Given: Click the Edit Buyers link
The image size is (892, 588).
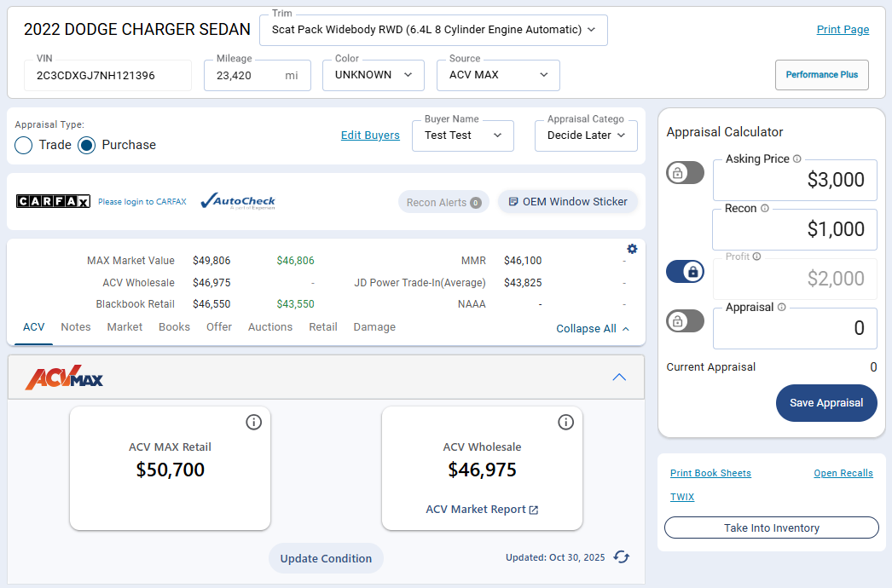Looking at the screenshot, I should pyautogui.click(x=370, y=135).
